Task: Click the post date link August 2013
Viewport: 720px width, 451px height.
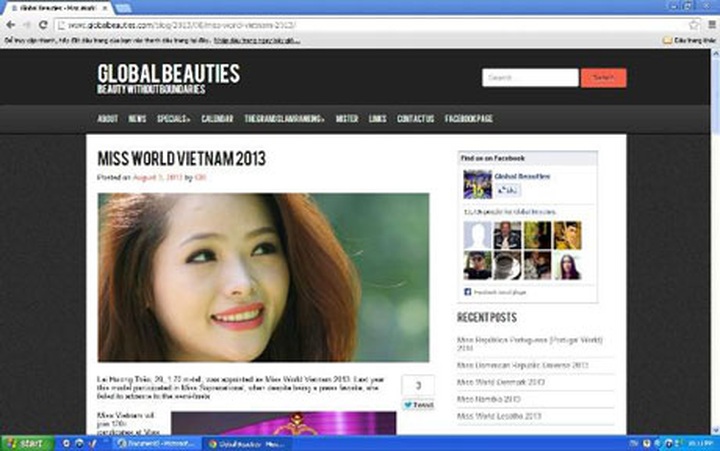Action: (x=158, y=177)
